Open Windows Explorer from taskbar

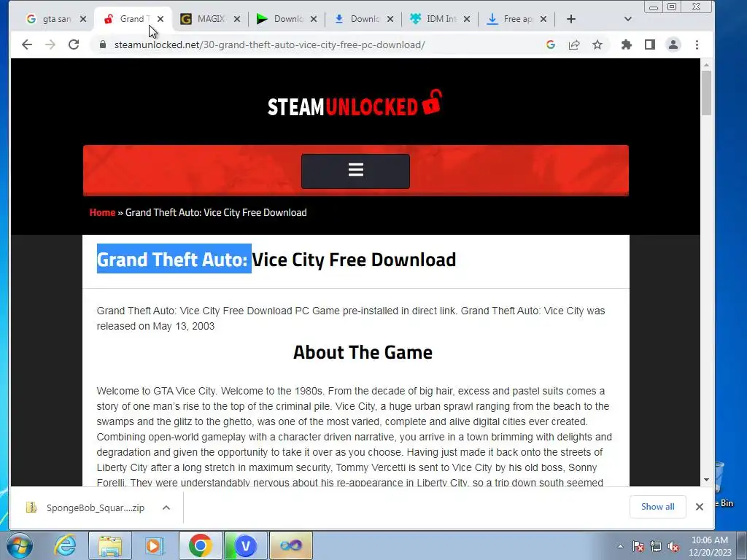pyautogui.click(x=110, y=545)
